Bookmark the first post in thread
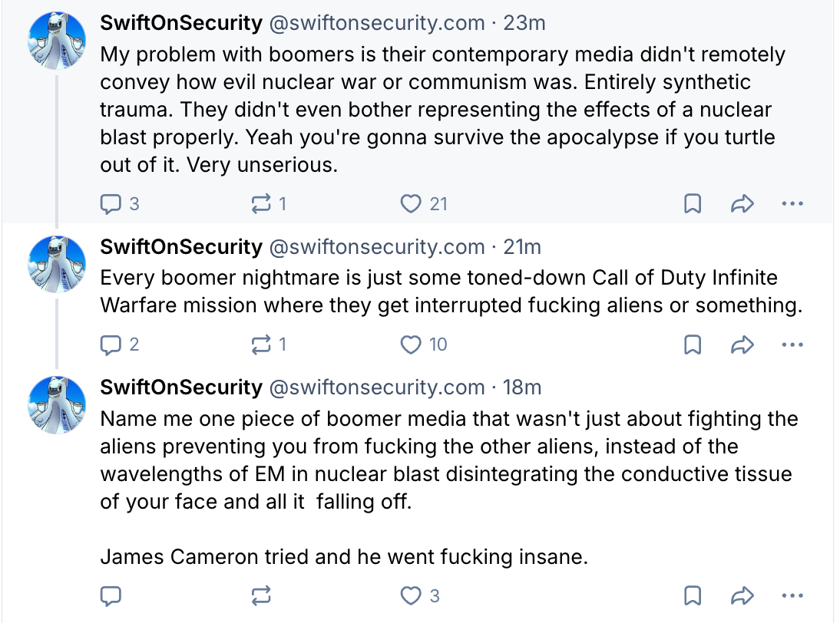This screenshot has width=840, height=623. (693, 204)
